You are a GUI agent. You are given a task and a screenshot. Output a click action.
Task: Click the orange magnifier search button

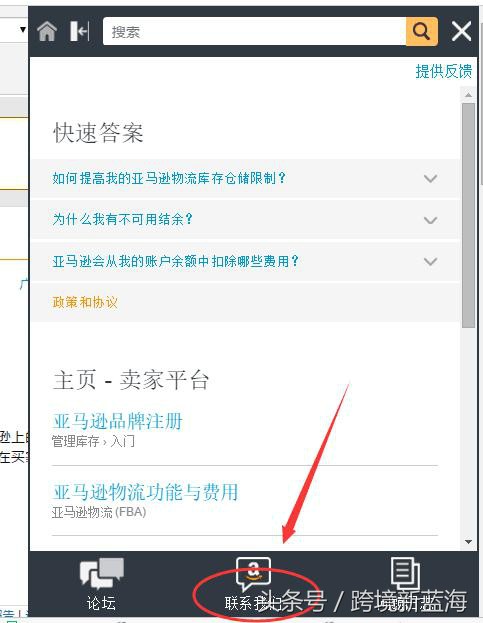[421, 31]
